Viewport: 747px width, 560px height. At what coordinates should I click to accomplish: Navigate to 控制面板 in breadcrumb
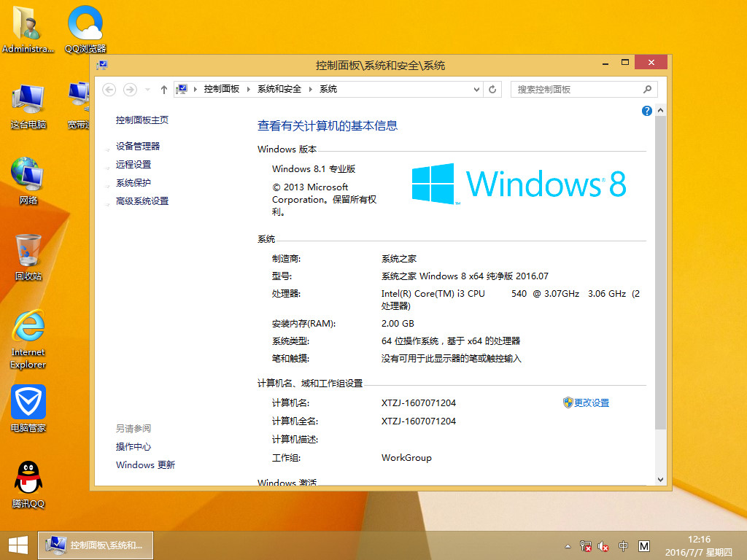coord(220,88)
